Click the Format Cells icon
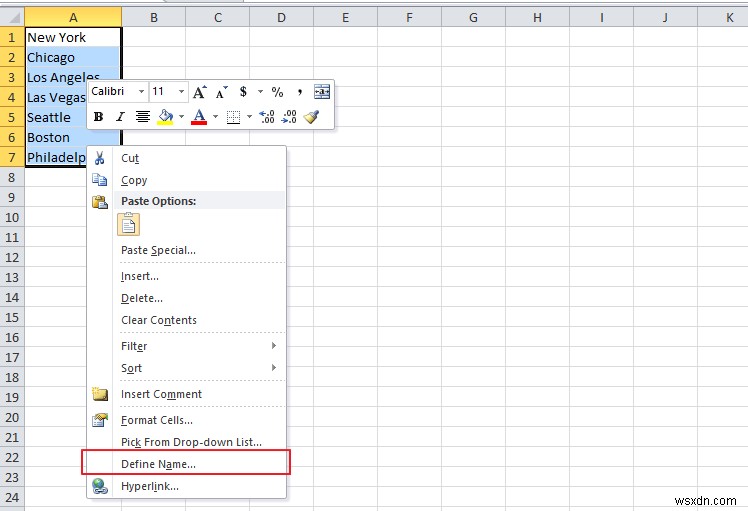 pyautogui.click(x=100, y=420)
